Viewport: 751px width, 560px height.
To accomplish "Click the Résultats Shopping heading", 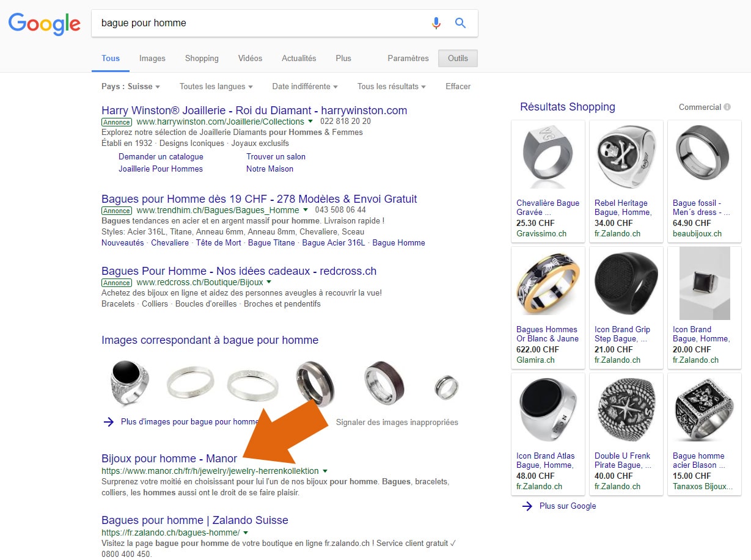I will [x=568, y=107].
